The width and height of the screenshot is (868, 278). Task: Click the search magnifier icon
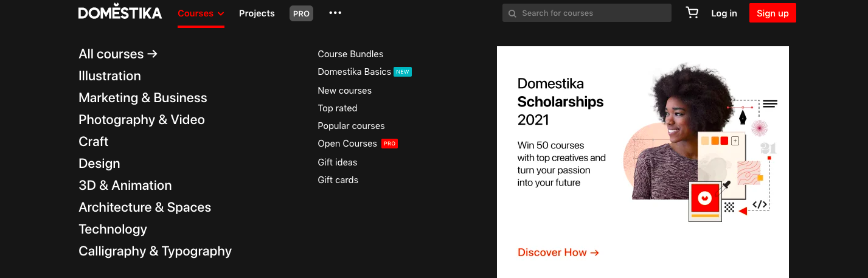point(512,13)
